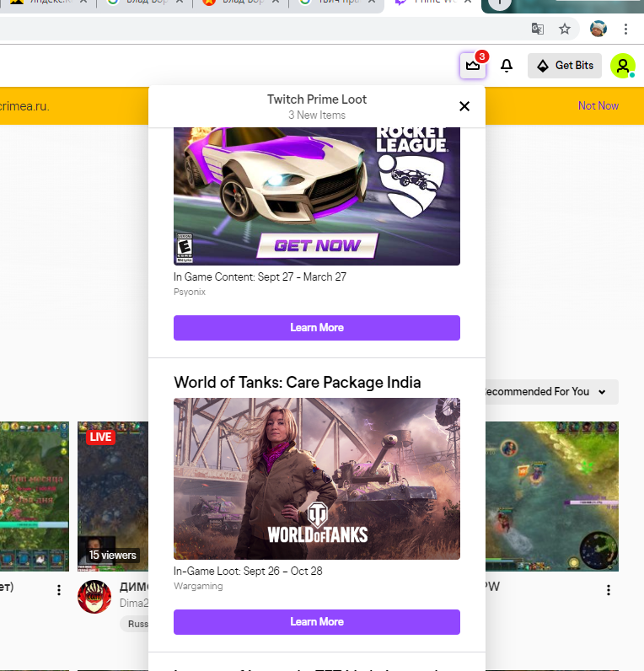644x671 pixels.
Task: Click the Dima2 channel name
Action: click(134, 603)
